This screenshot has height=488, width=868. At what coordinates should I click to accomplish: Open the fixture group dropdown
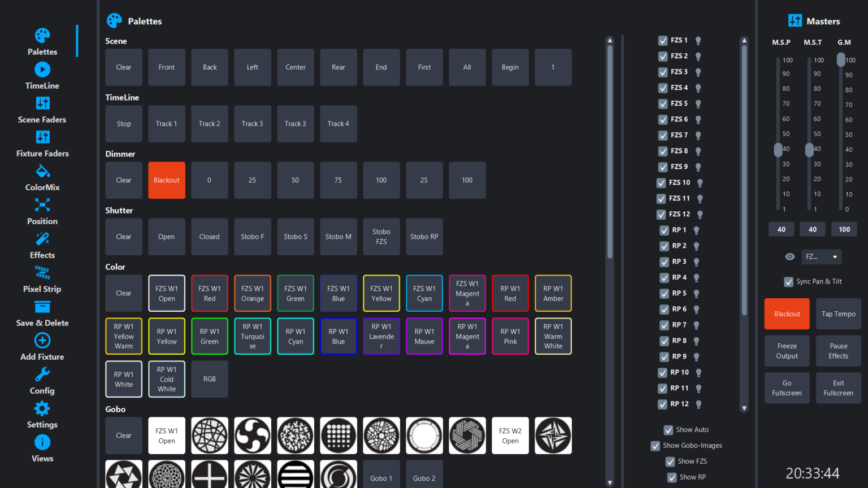[821, 257]
